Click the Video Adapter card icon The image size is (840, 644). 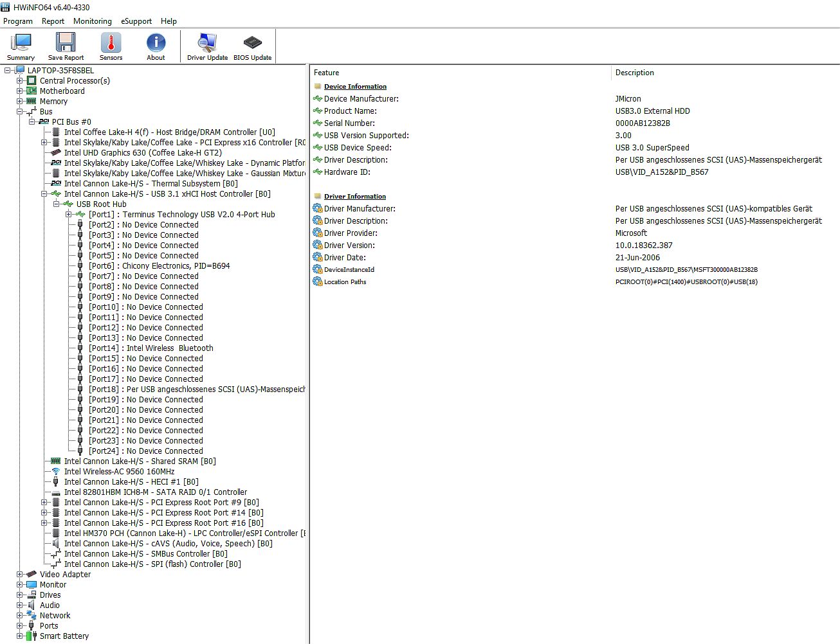tap(31, 575)
